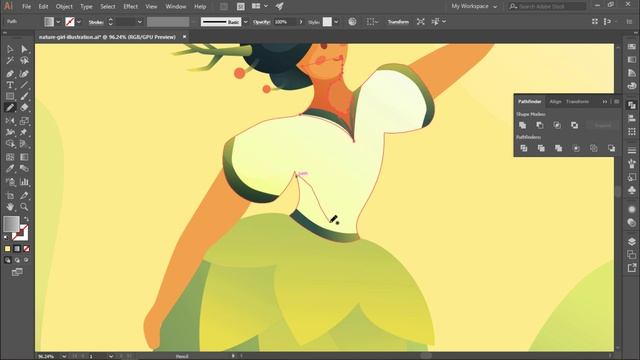Open the graphic Style dropdown

[x=336, y=22]
